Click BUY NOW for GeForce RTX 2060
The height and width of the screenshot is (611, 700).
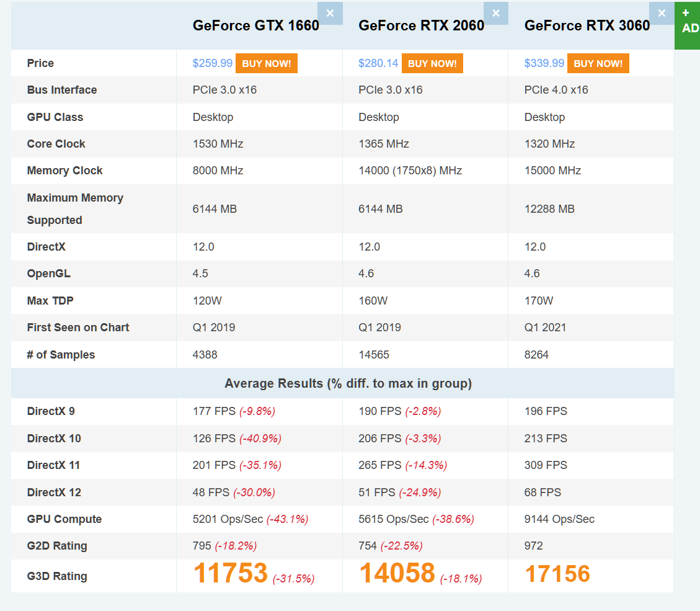pyautogui.click(x=432, y=63)
